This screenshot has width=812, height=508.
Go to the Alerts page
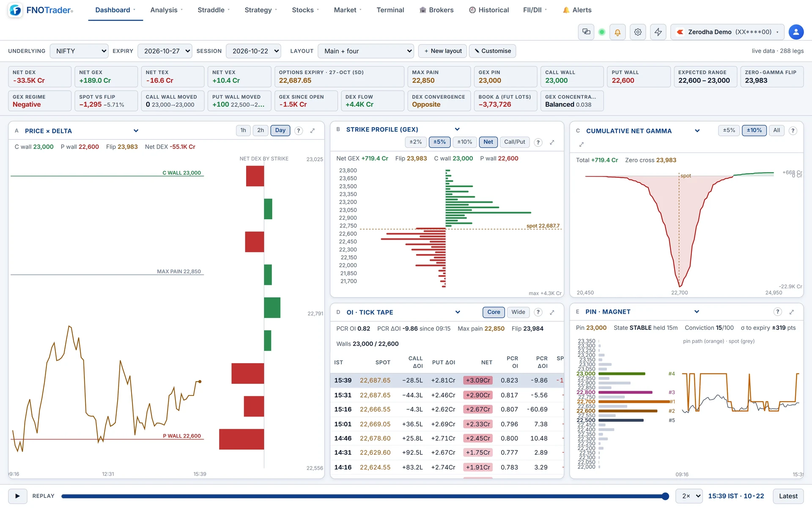point(577,10)
